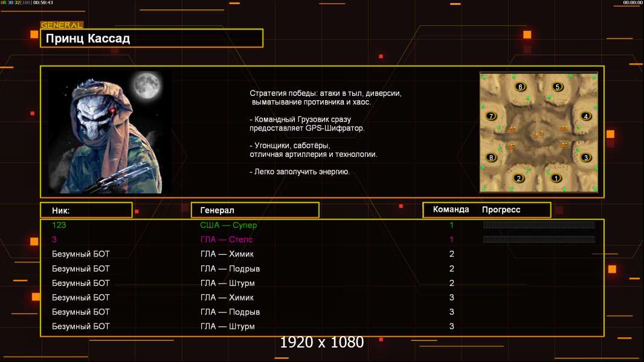
Task: Click 'США — Супер' general entry
Action: tap(228, 225)
